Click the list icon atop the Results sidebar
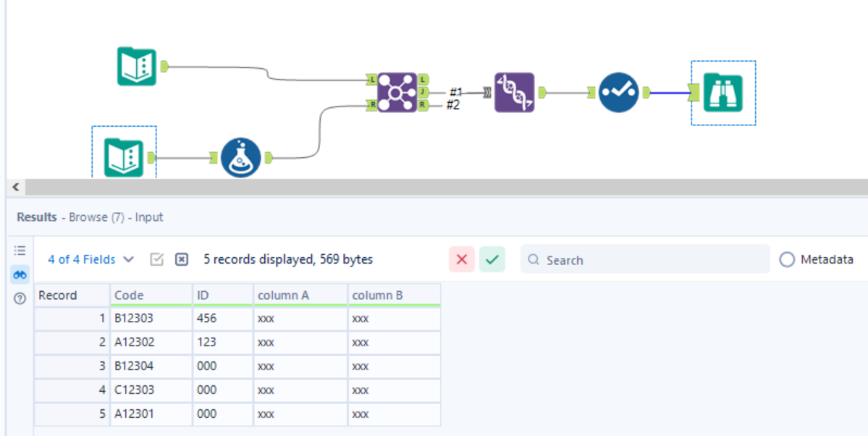This screenshot has width=868, height=436. click(20, 251)
